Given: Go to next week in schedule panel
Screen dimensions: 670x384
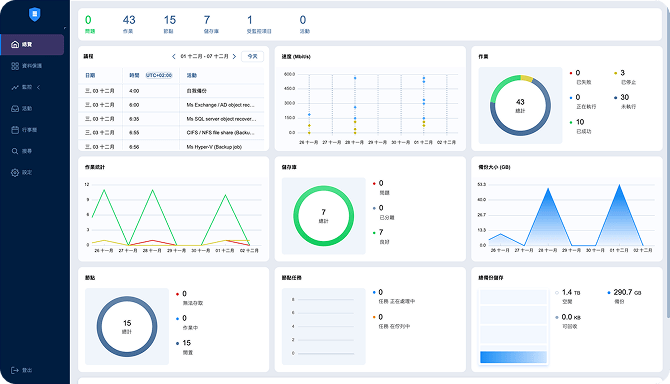Looking at the screenshot, I should click(234, 56).
